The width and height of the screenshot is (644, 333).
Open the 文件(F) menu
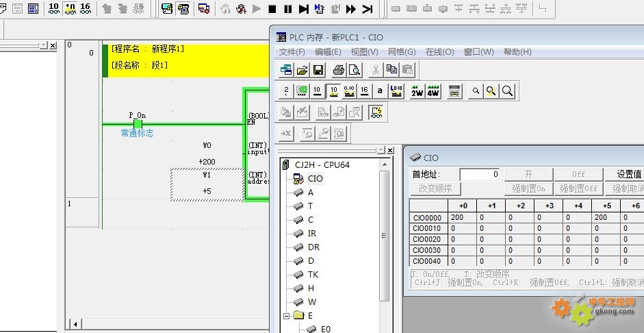292,52
